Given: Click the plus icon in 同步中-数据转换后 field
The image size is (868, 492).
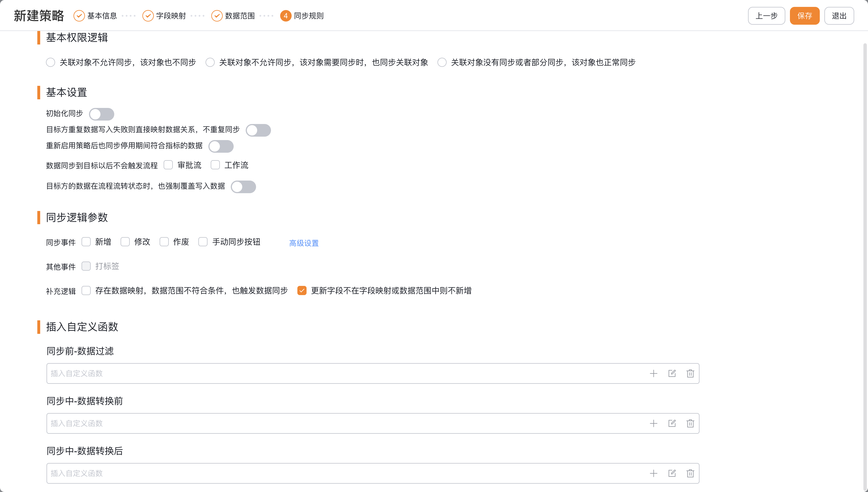Looking at the screenshot, I should (x=654, y=473).
